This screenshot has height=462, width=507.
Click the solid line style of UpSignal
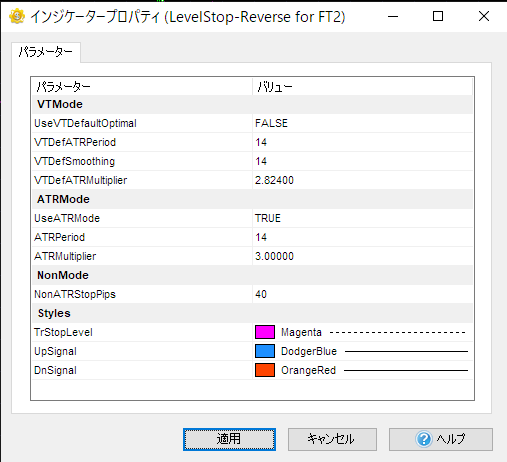pos(406,351)
